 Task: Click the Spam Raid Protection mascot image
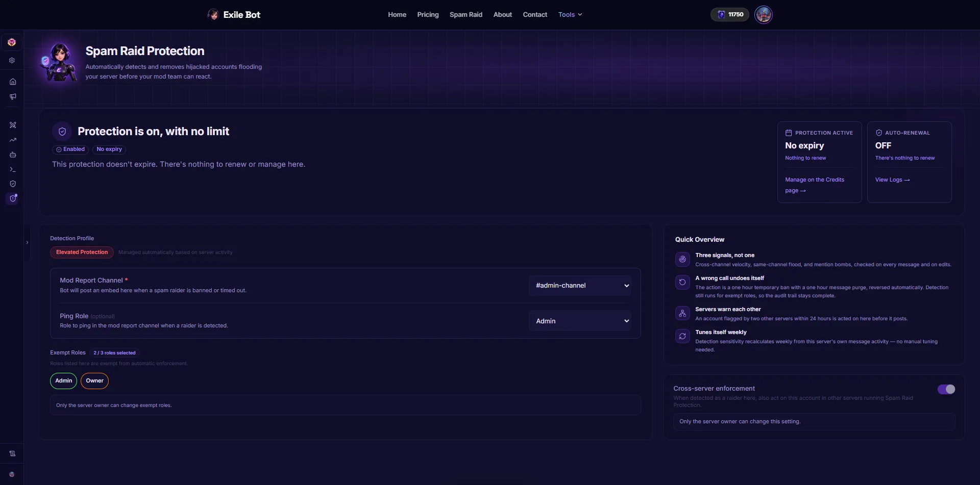coord(59,62)
